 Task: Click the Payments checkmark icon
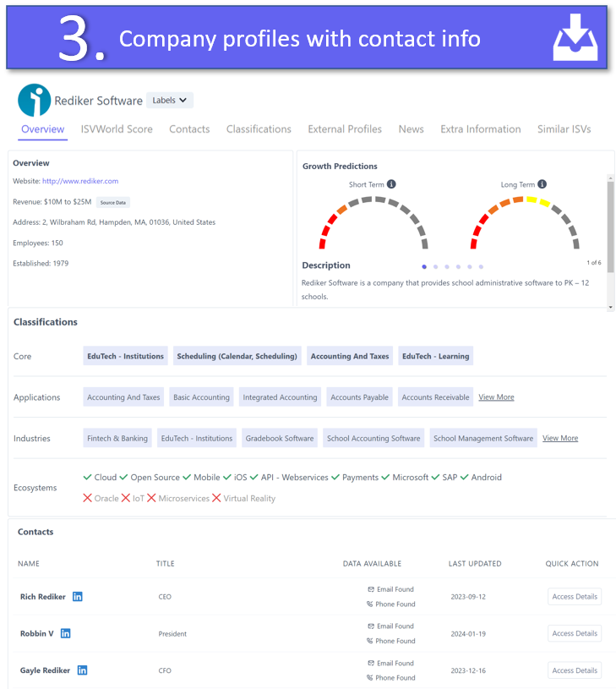[x=335, y=477]
